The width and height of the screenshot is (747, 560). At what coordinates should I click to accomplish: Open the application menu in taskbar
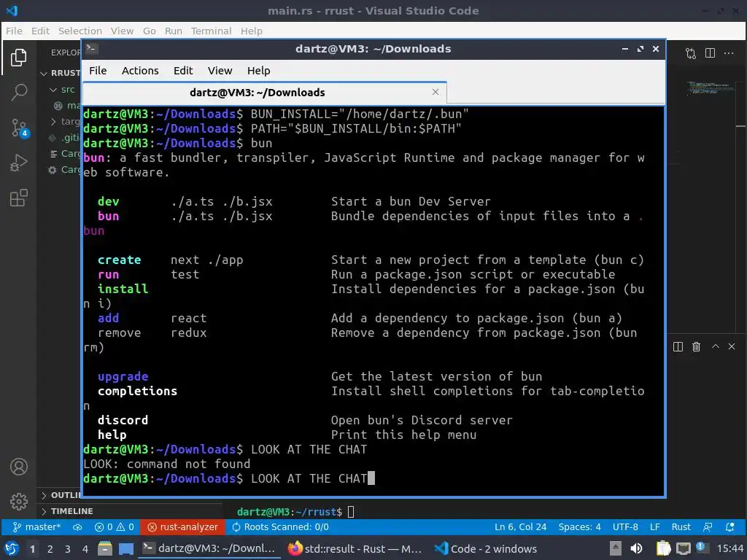click(x=12, y=548)
